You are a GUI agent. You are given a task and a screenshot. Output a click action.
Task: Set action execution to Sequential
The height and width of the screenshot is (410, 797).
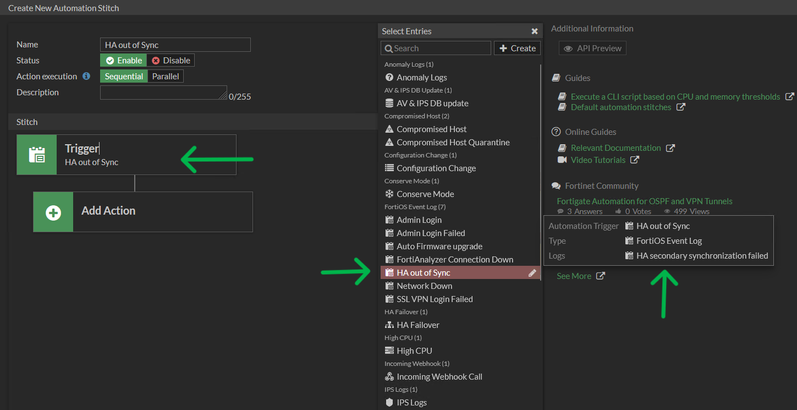click(x=124, y=76)
